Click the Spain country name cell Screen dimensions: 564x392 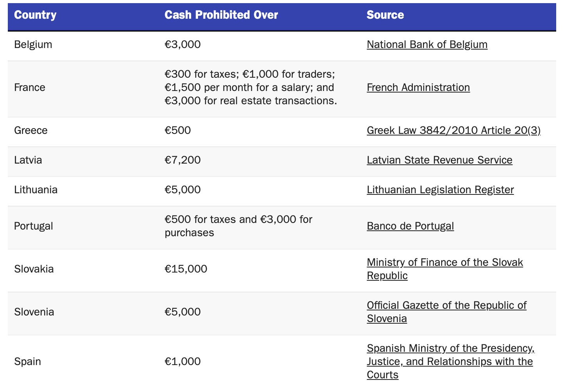pos(28,362)
